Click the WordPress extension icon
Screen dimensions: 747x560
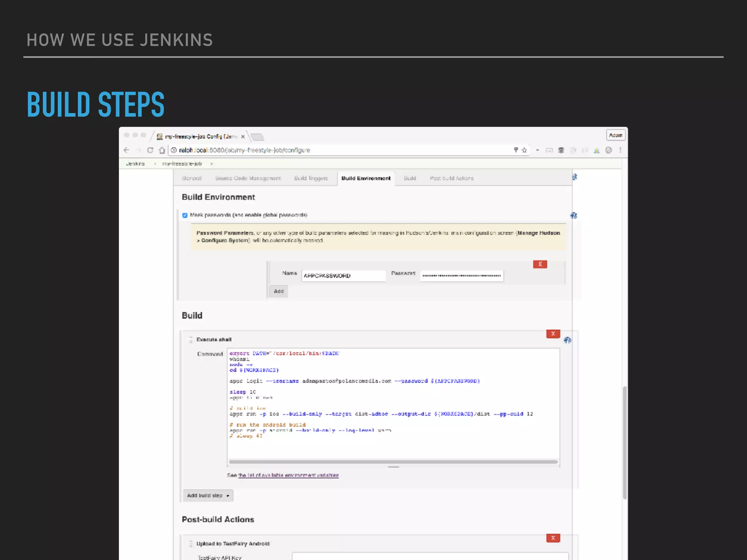(x=608, y=150)
